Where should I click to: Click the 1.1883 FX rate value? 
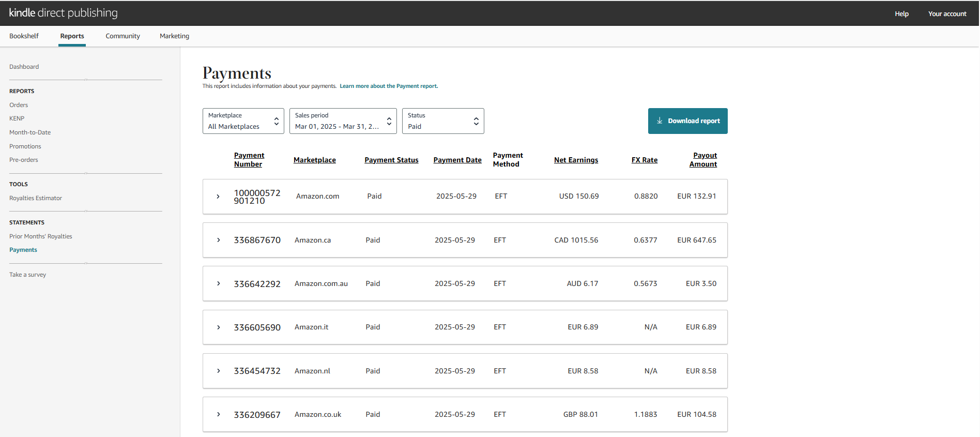coord(646,415)
